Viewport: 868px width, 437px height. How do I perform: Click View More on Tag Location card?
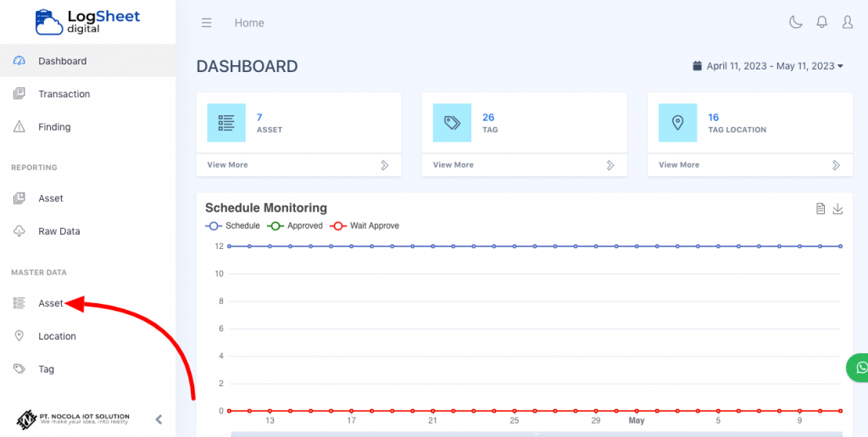pyautogui.click(x=679, y=165)
